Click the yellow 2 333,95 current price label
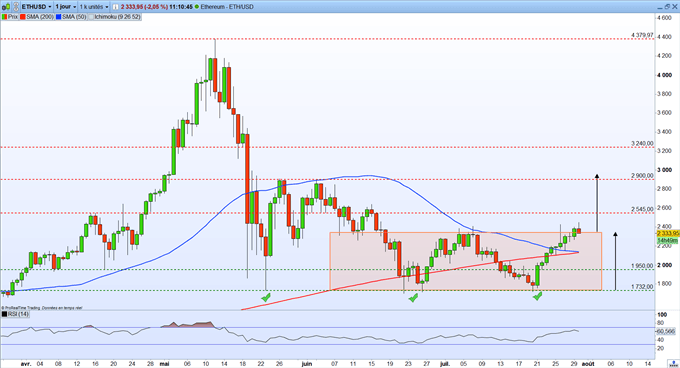This screenshot has height=368, width=680. click(668, 233)
